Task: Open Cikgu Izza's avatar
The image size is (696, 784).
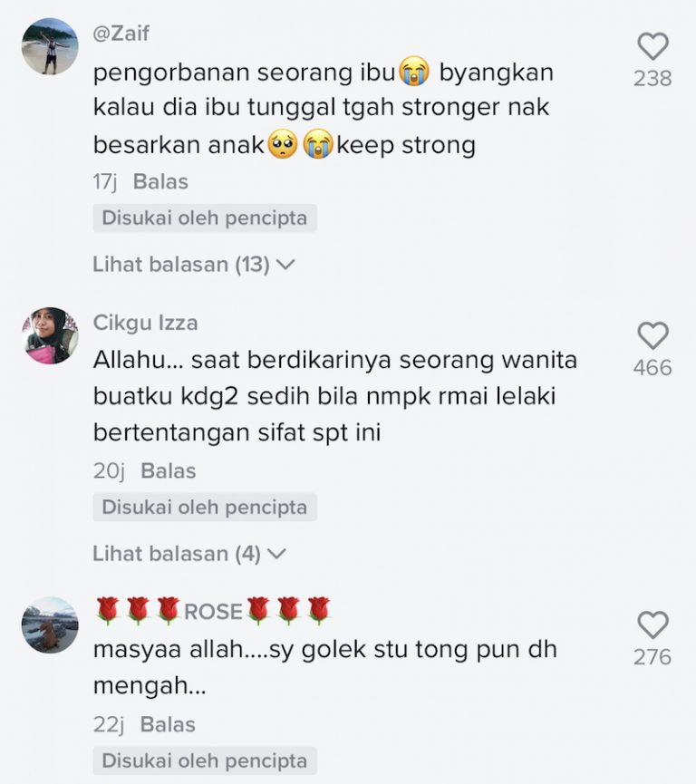Action: [50, 335]
